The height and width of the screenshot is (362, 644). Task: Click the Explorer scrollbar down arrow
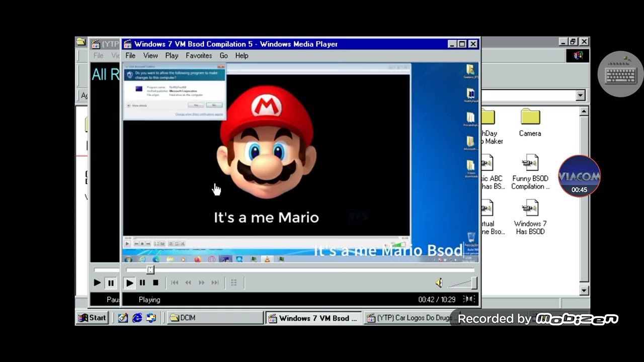coord(584,291)
